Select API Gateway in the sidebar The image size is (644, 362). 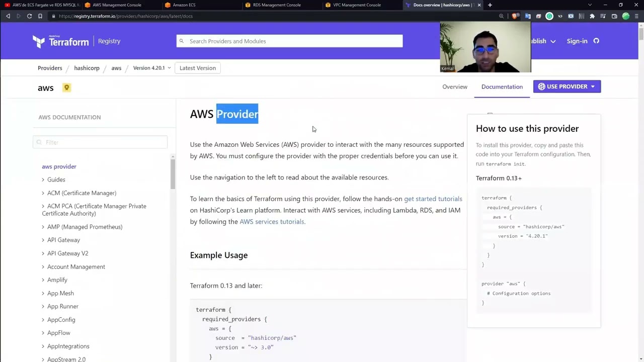(63, 240)
